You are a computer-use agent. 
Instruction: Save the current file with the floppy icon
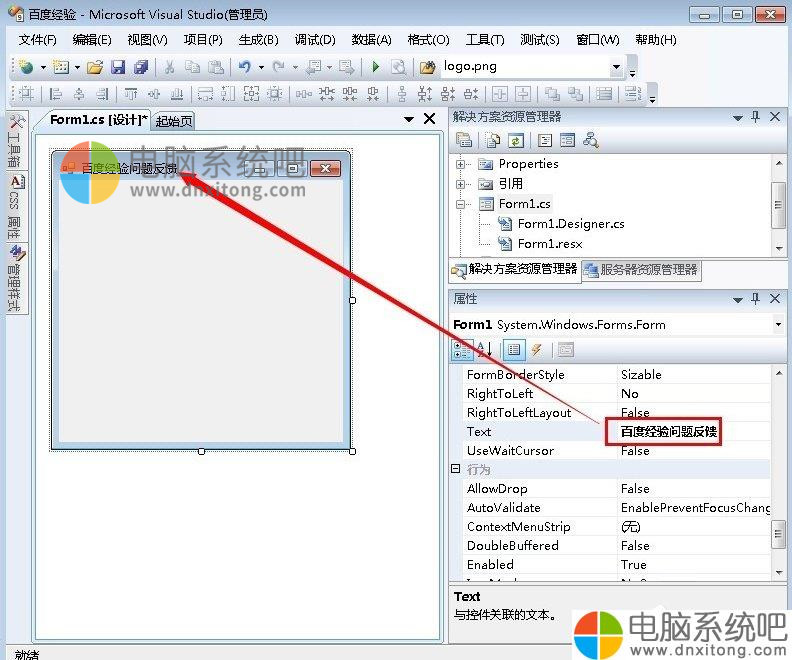[118, 67]
